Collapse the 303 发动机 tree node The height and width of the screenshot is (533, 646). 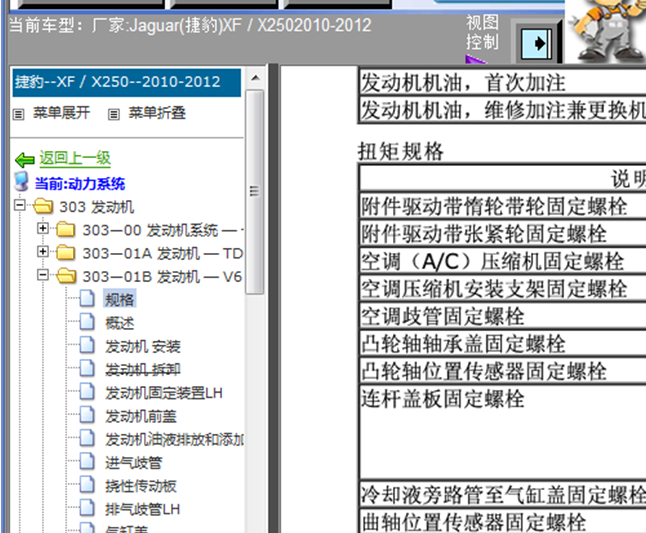[x=19, y=205]
